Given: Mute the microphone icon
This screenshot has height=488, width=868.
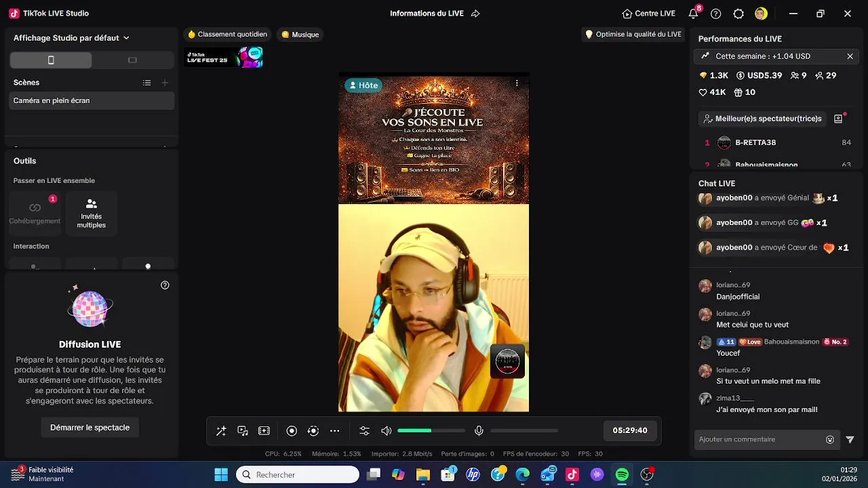Looking at the screenshot, I should click(479, 431).
